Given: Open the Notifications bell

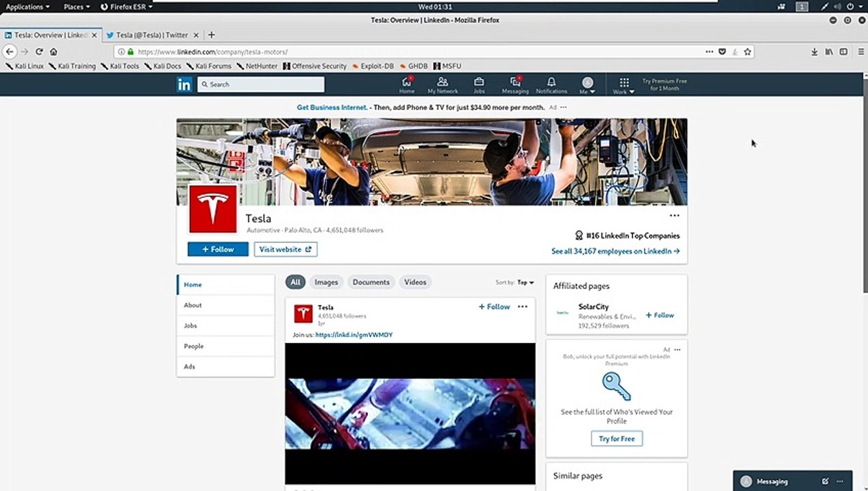Looking at the screenshot, I should pyautogui.click(x=551, y=85).
